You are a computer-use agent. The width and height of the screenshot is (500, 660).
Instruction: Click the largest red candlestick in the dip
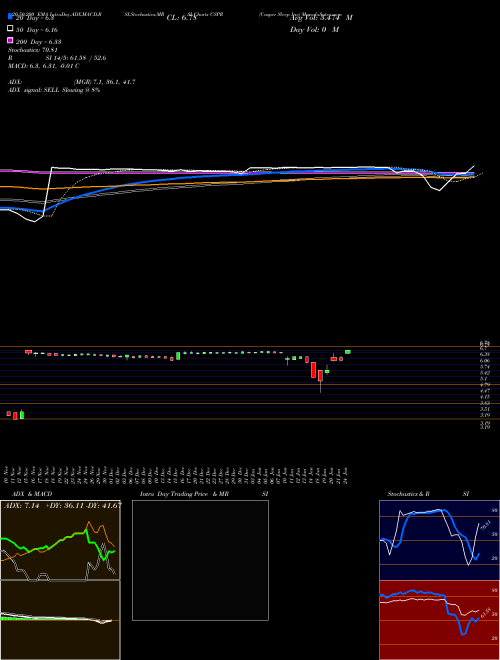pos(314,370)
